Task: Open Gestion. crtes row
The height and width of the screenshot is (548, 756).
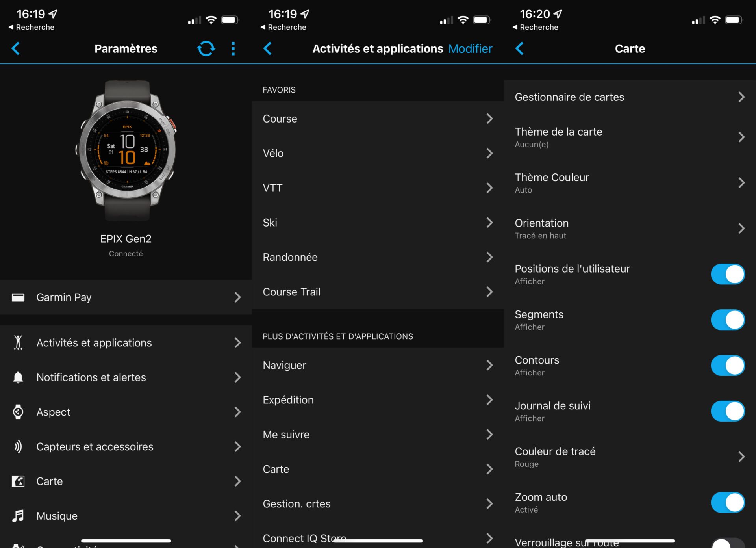Action: [378, 504]
